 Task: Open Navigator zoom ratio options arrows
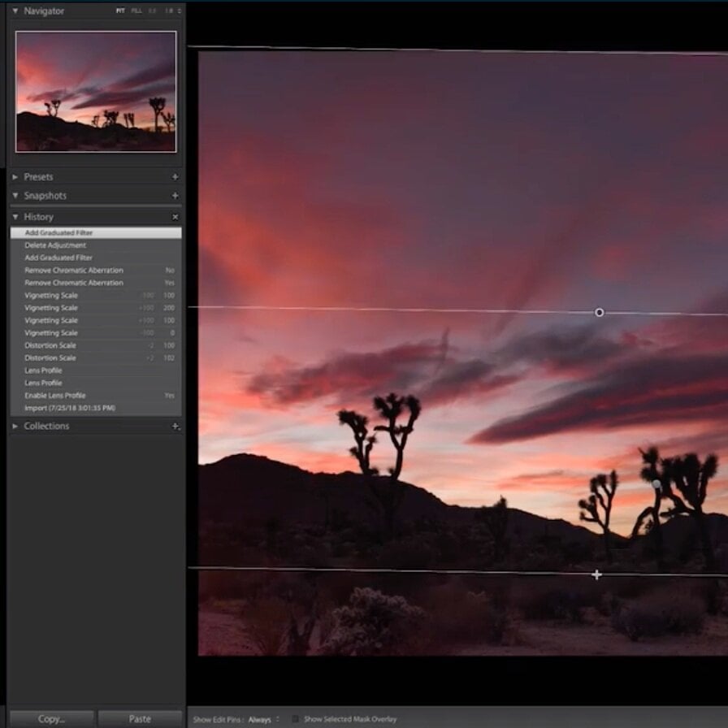pyautogui.click(x=180, y=11)
